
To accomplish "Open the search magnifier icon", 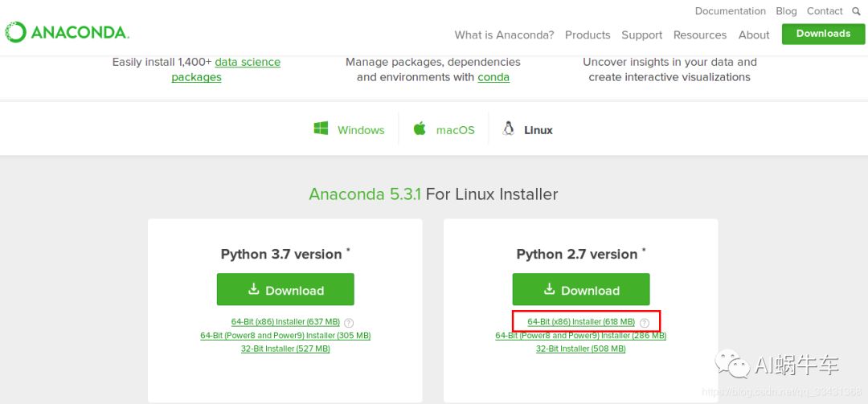I will click(x=856, y=11).
